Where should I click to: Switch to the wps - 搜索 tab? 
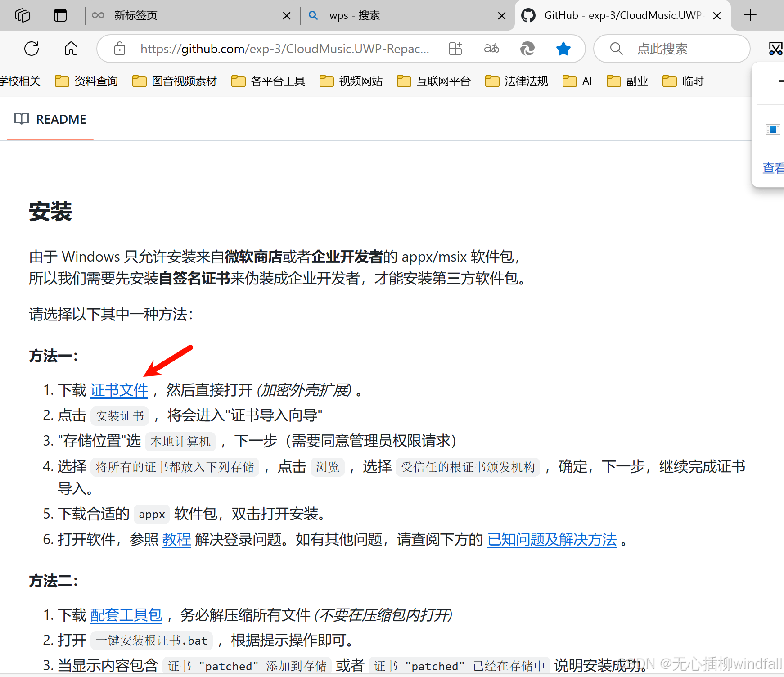(407, 15)
